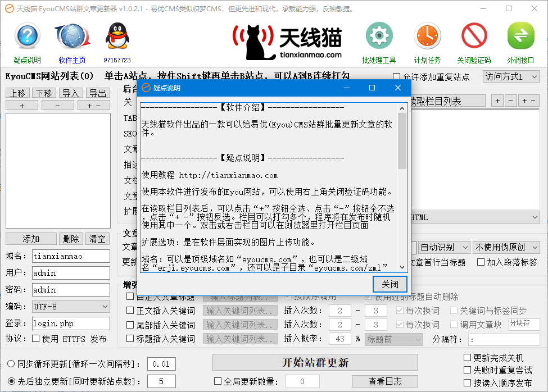The width and height of the screenshot is (548, 392).
Task: Open the 不使用伪原创 dropdown
Action: click(x=506, y=248)
